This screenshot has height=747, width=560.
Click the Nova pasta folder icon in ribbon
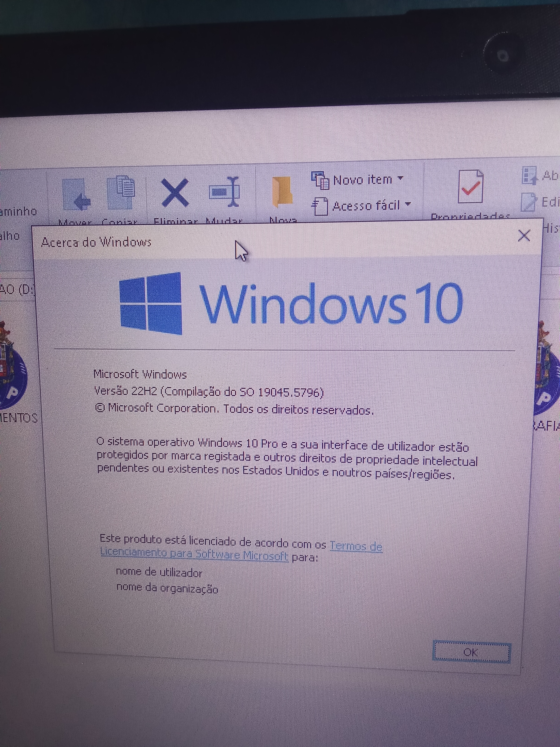click(x=282, y=192)
